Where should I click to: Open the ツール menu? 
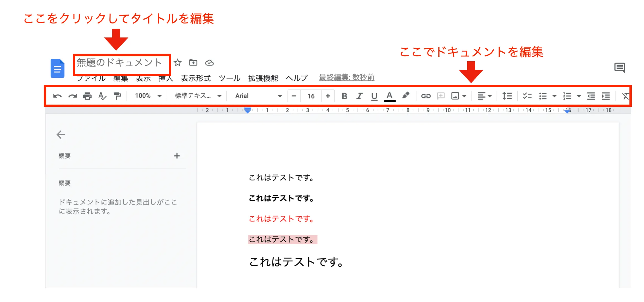click(x=229, y=78)
